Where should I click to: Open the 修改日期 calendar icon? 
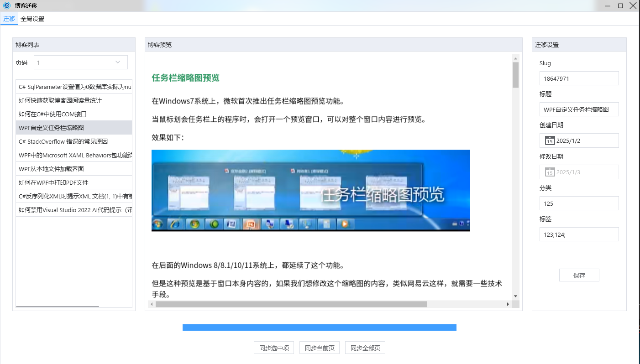point(550,172)
